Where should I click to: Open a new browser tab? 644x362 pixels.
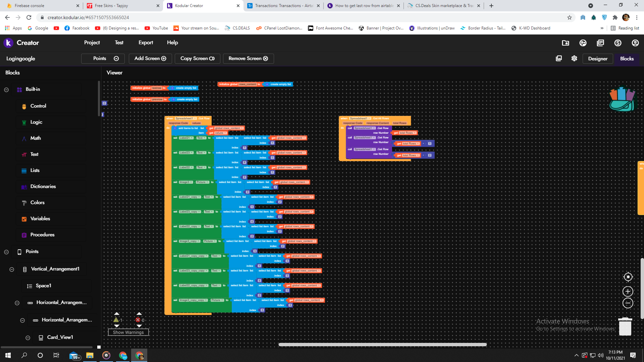[491, 6]
